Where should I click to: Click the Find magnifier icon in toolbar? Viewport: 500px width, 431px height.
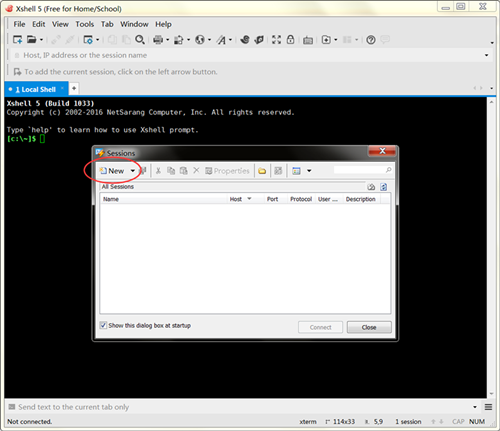(140, 40)
